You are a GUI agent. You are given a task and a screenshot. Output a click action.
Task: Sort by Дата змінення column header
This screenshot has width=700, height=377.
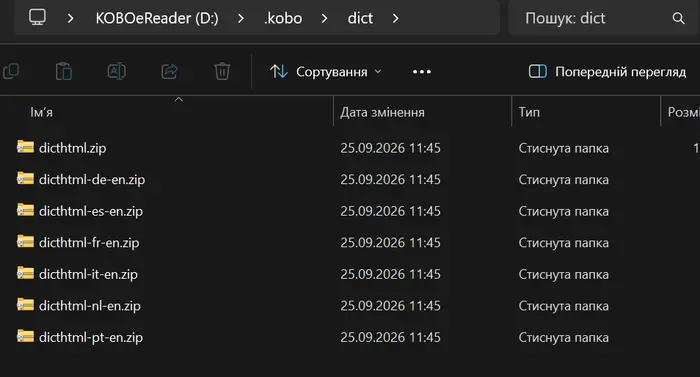click(x=382, y=112)
